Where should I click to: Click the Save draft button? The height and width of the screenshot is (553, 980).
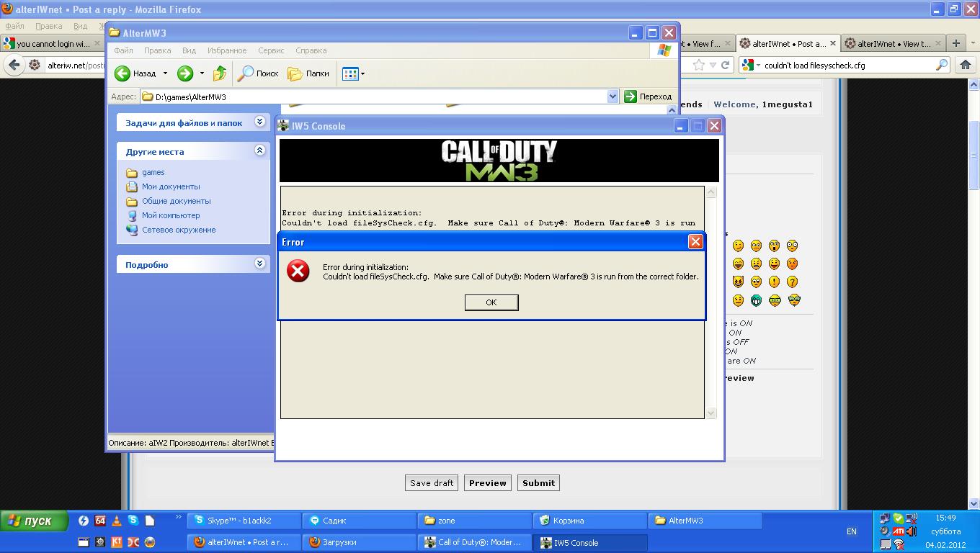click(x=432, y=483)
